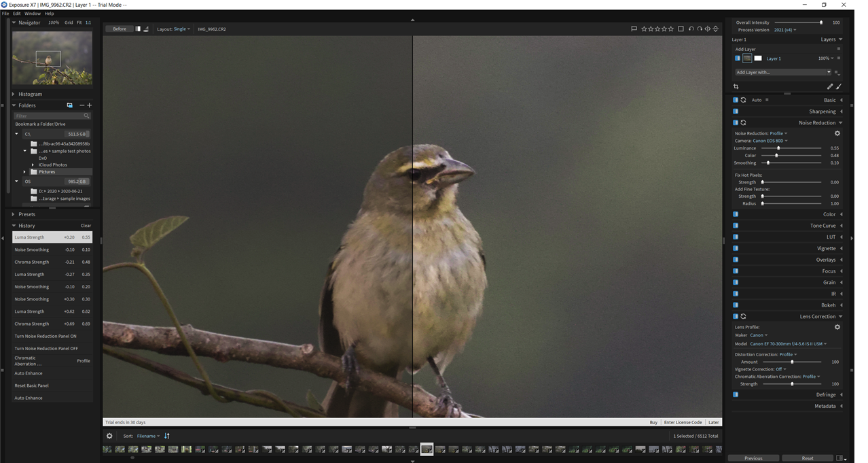Click the undo arrow in the preview toolbar
Viewport: 868px width, 463px height.
click(691, 29)
